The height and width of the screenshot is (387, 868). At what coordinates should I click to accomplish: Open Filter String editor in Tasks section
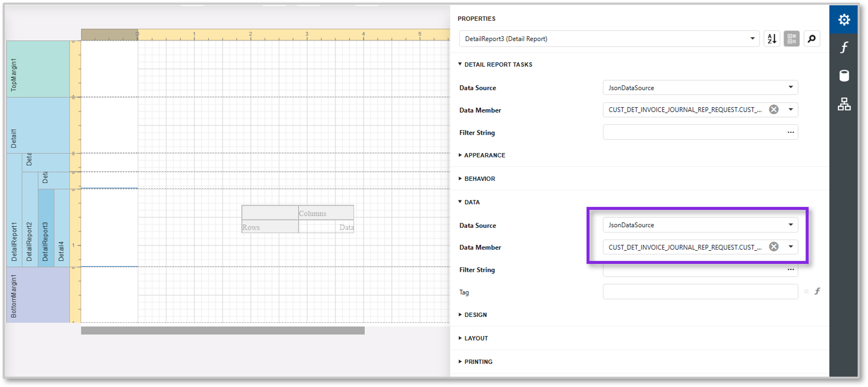pyautogui.click(x=791, y=132)
